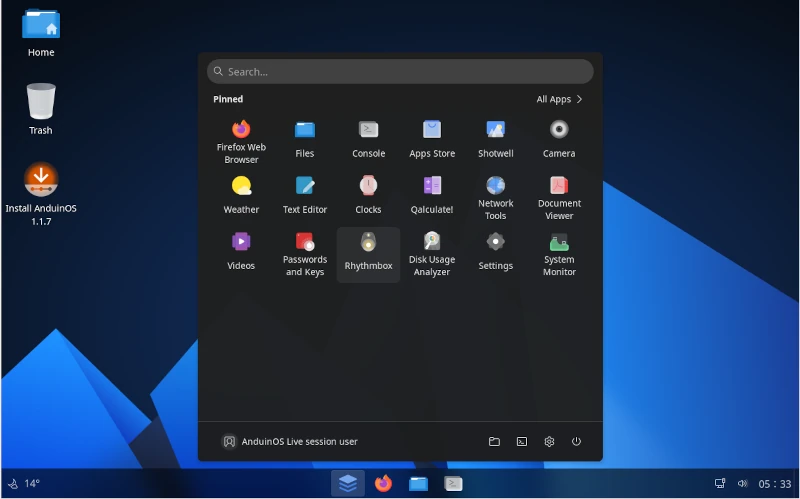
Task: Launch Rhythmbox music player
Action: (x=368, y=254)
